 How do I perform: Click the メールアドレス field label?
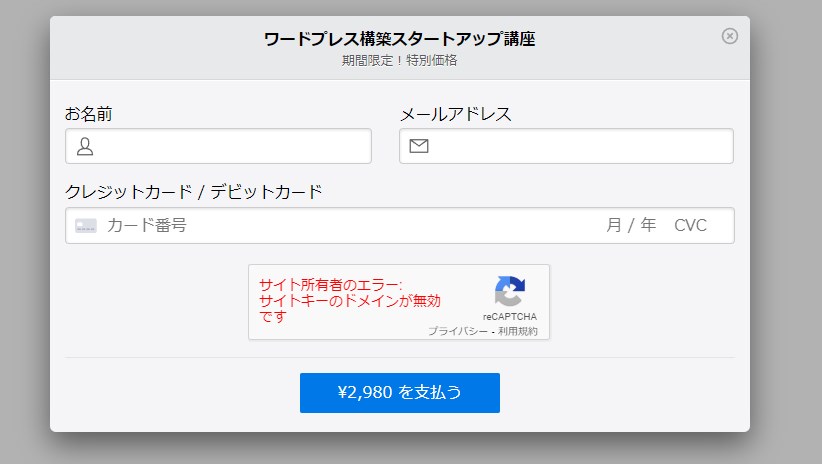[455, 114]
